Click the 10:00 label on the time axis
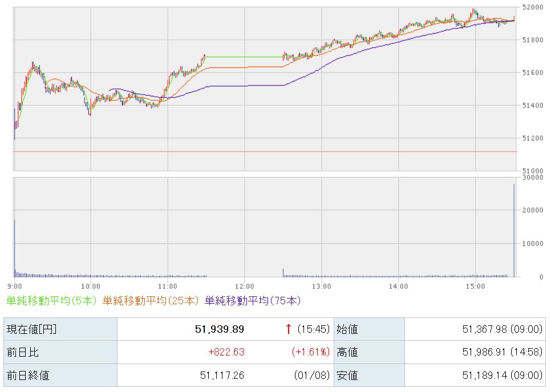551x392 pixels. [x=91, y=285]
